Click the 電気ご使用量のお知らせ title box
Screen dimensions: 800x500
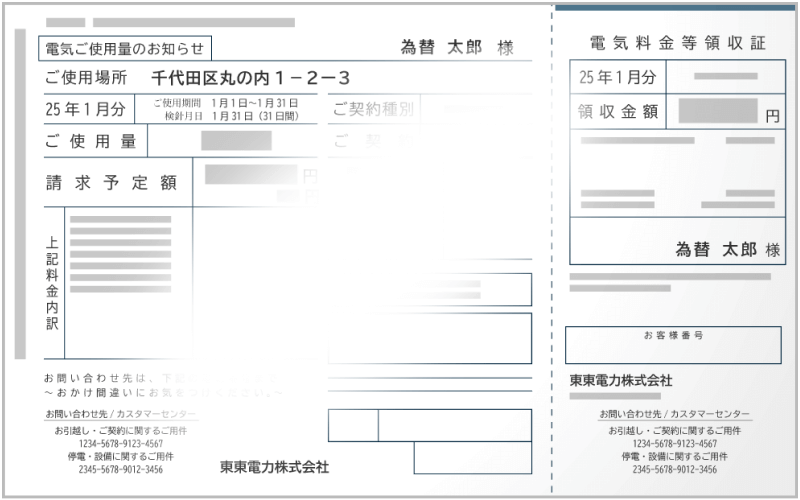click(125, 48)
